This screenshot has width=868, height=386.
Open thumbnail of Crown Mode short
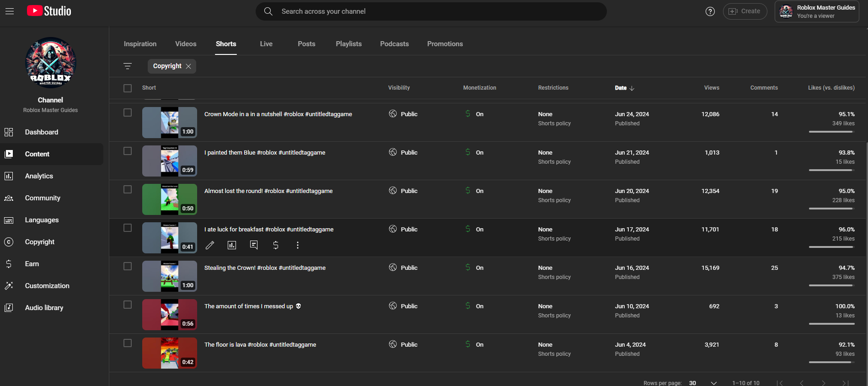[x=170, y=123]
